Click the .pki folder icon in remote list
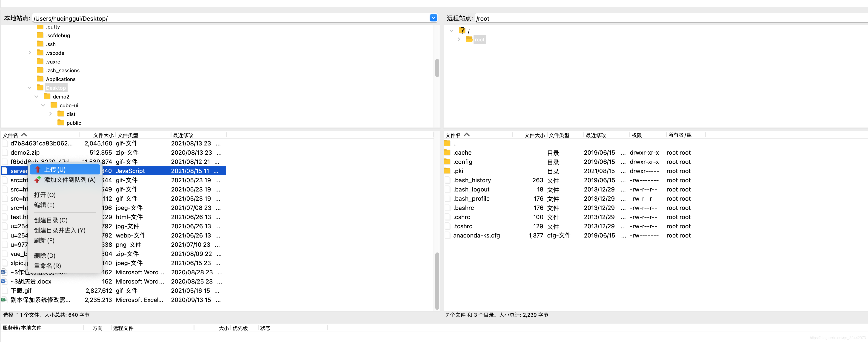868x342 pixels. [x=447, y=171]
